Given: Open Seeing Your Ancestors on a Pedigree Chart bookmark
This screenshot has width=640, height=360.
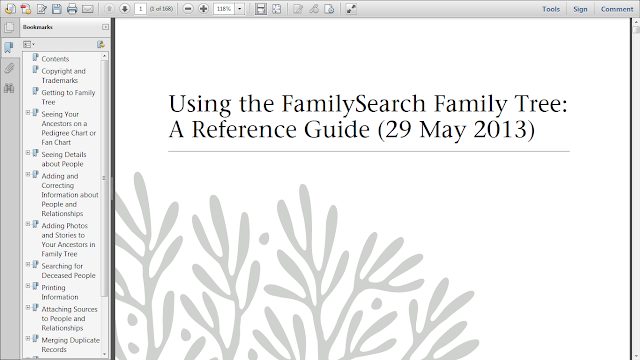Looking at the screenshot, I should [x=69, y=128].
